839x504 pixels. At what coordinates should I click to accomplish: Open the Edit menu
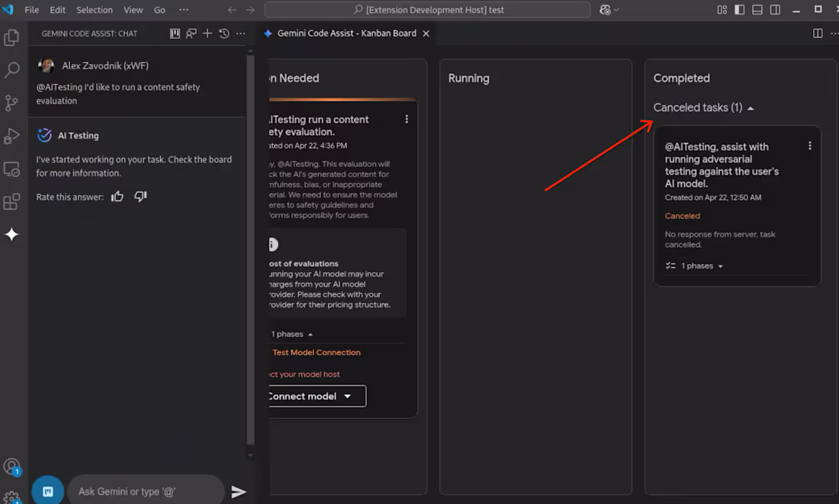pos(57,10)
